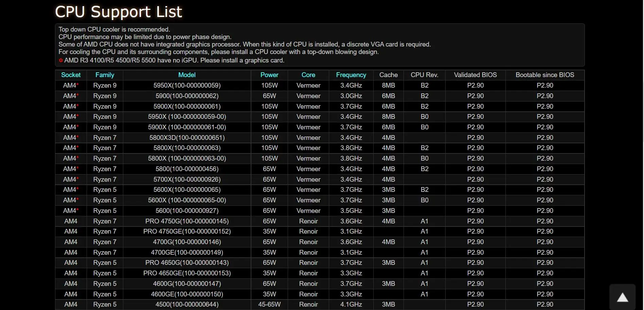644x310 pixels.
Task: Click the iGPU notice about R3 4100
Action: coord(174,60)
